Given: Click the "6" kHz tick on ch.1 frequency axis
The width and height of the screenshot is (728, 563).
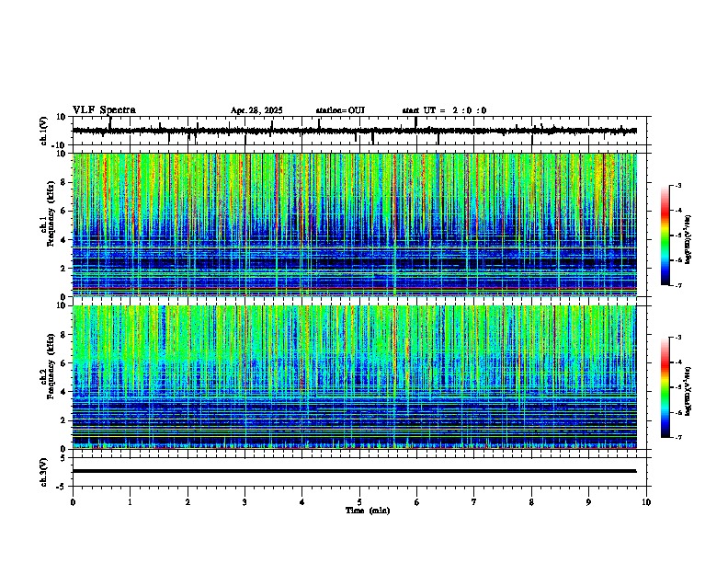Looking at the screenshot, I should (x=63, y=211).
